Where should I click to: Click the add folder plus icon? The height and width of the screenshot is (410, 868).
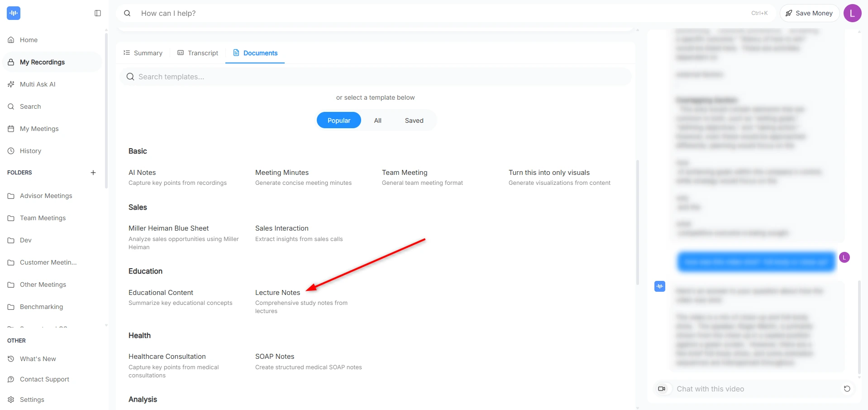(93, 173)
